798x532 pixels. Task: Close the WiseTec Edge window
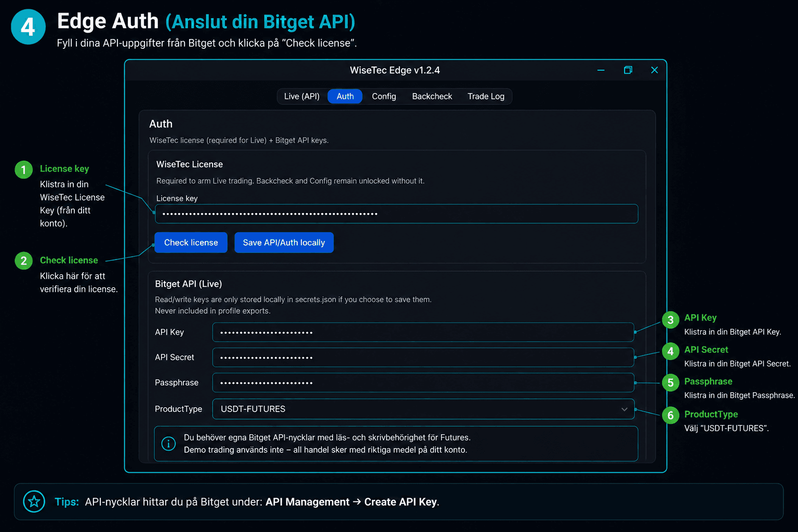point(655,70)
